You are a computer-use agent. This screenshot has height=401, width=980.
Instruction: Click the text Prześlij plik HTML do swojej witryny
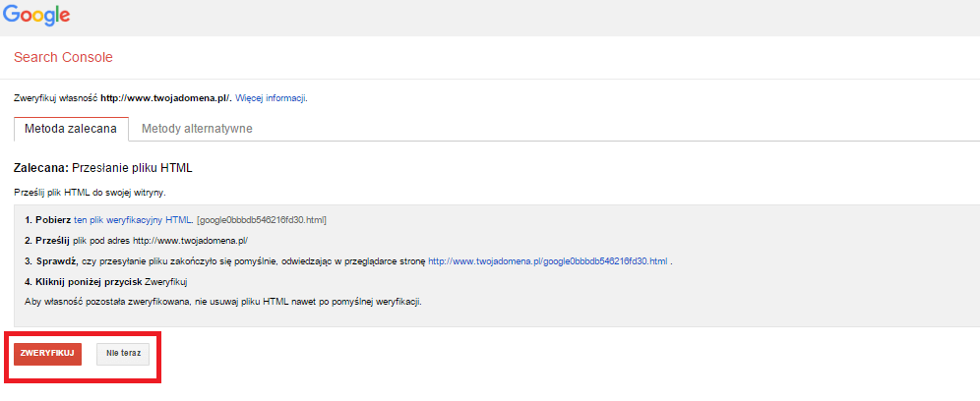click(x=90, y=193)
